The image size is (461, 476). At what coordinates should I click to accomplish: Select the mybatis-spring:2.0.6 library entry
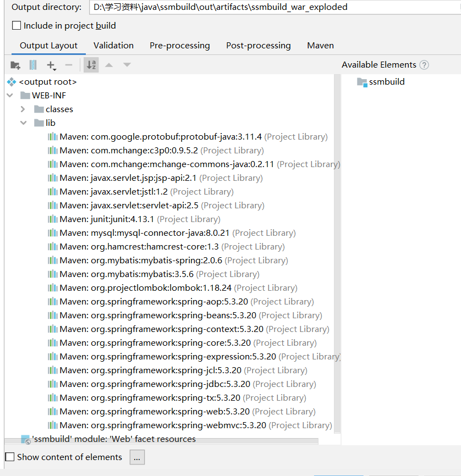click(168, 260)
